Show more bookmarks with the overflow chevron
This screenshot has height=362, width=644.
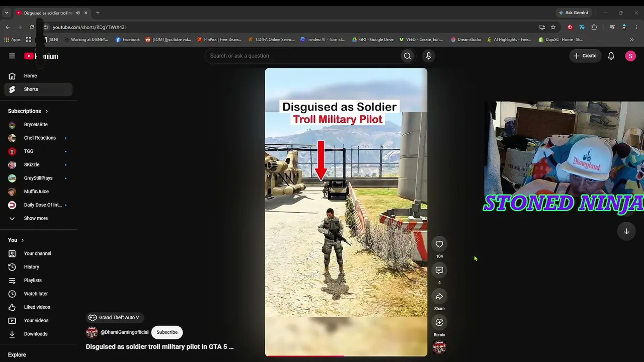[x=632, y=39]
